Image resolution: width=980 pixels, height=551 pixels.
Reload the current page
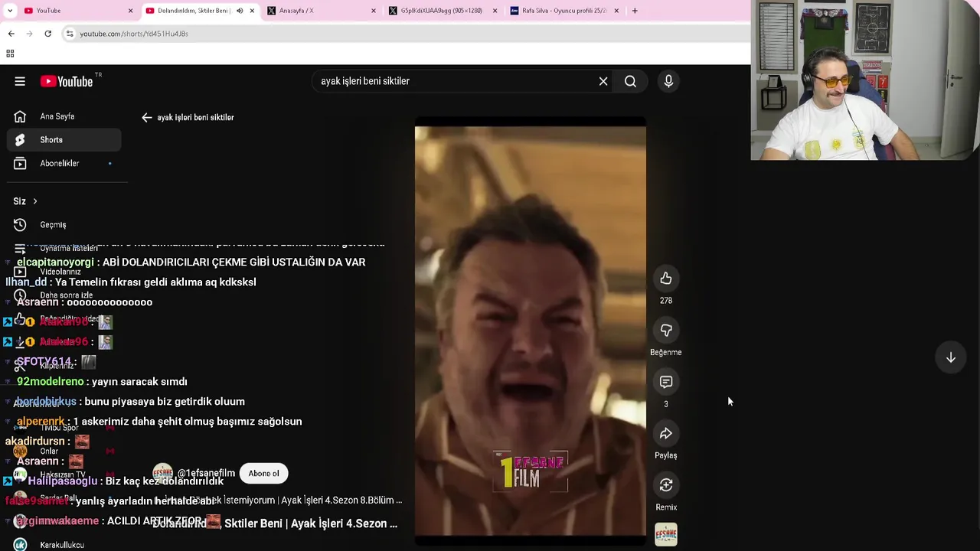coord(47,34)
